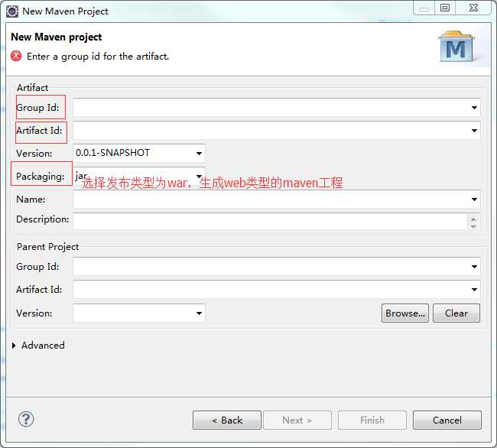
Task: Click the 'Packaging:' label
Action: 41,176
